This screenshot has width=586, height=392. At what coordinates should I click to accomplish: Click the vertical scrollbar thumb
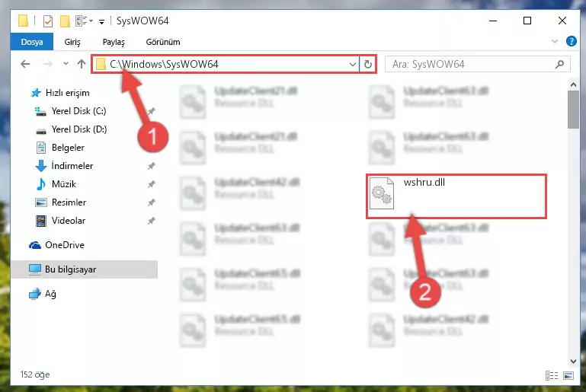click(573, 110)
